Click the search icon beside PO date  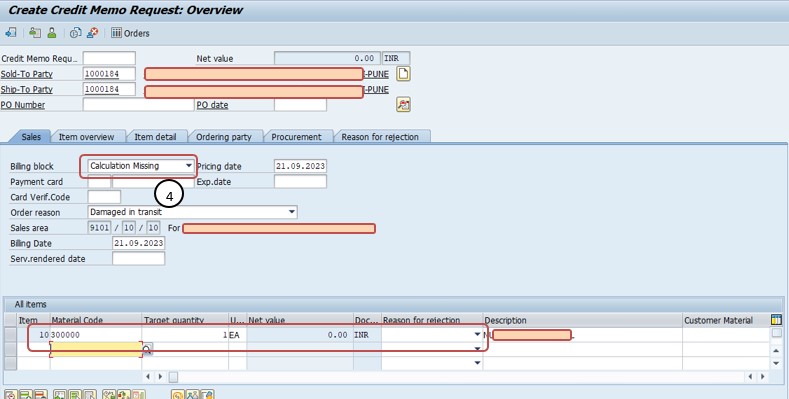click(403, 105)
